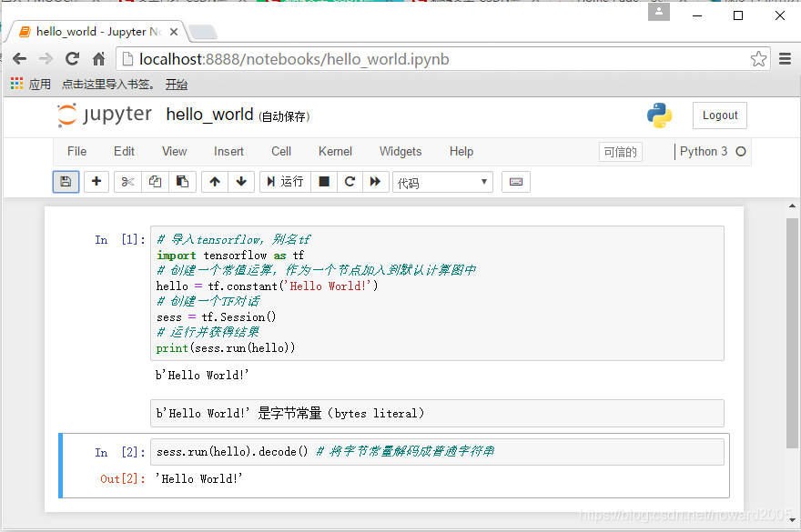Paste cells below using the paste icon
Image resolution: width=801 pixels, height=532 pixels.
182,182
